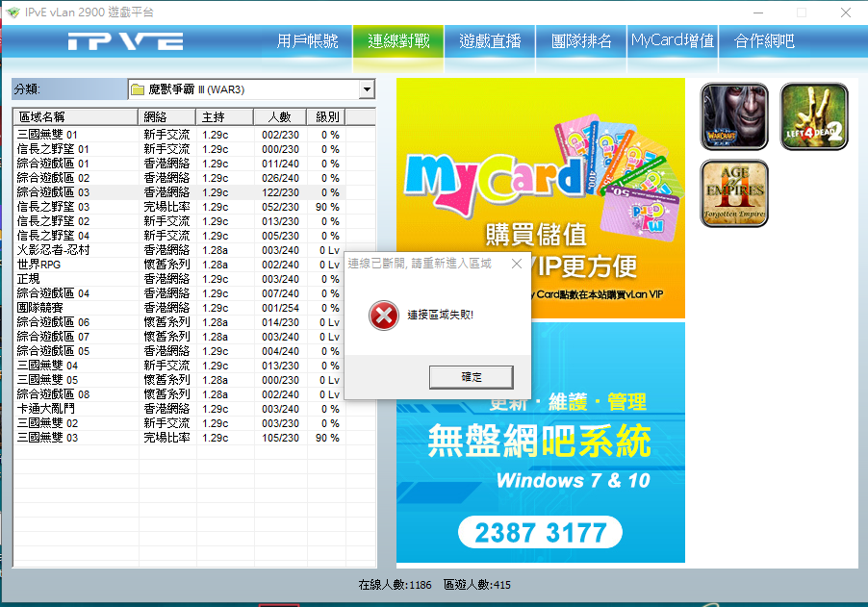Sort by 主持 column header
868x607 pixels.
(225, 116)
